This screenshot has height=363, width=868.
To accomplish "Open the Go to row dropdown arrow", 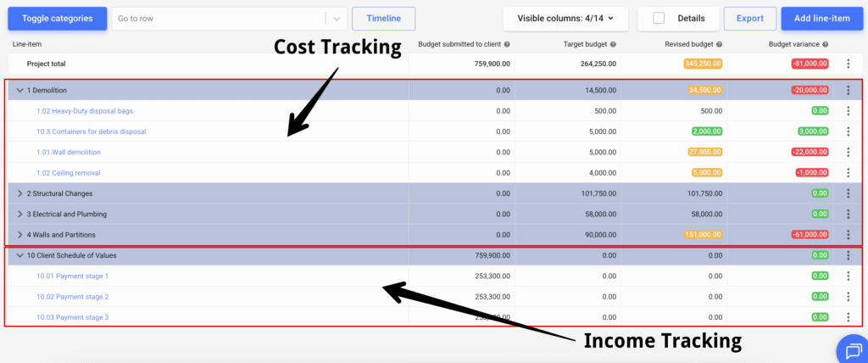I will tap(336, 19).
